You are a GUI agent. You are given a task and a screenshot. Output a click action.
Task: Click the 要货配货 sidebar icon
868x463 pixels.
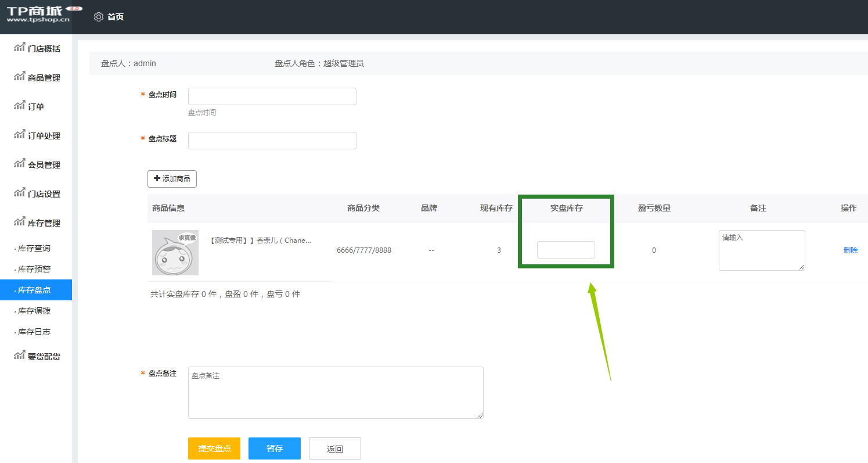[19, 356]
